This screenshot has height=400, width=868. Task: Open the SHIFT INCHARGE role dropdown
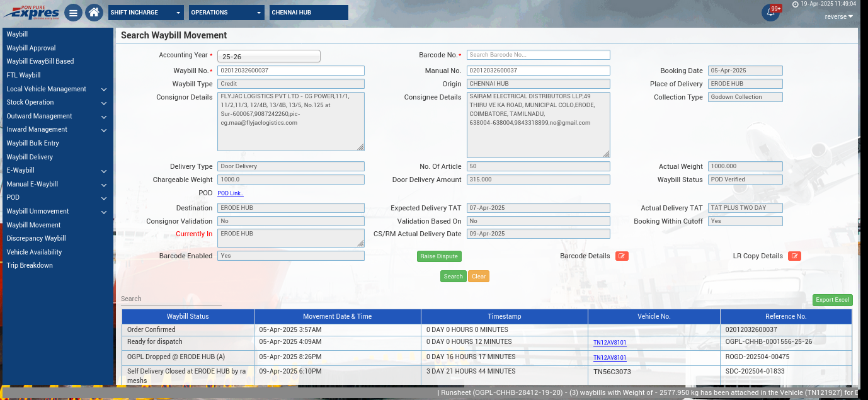146,13
